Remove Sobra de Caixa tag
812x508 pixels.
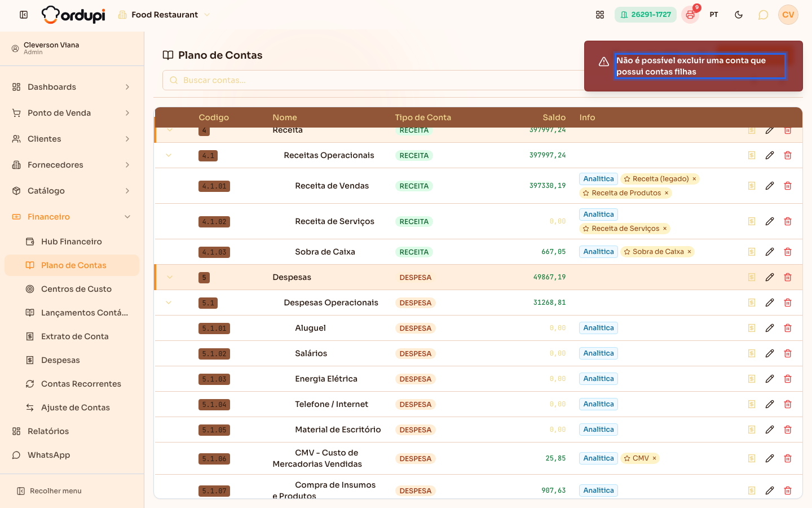[689, 252]
